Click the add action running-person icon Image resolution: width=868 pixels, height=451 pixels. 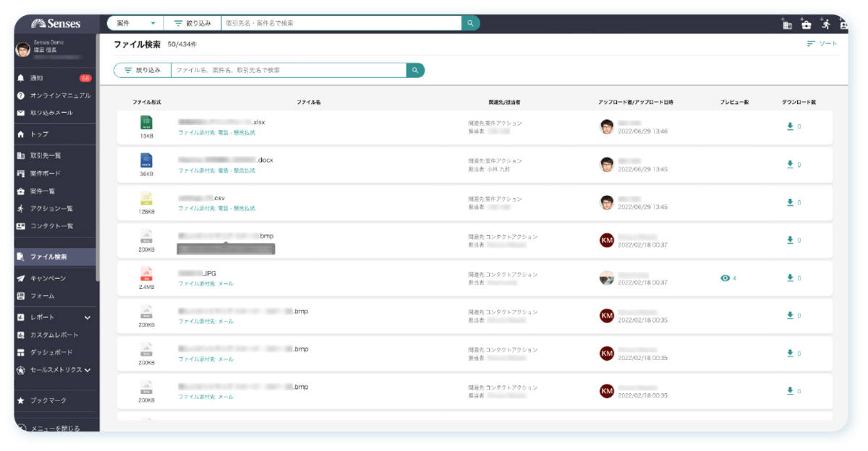[825, 25]
